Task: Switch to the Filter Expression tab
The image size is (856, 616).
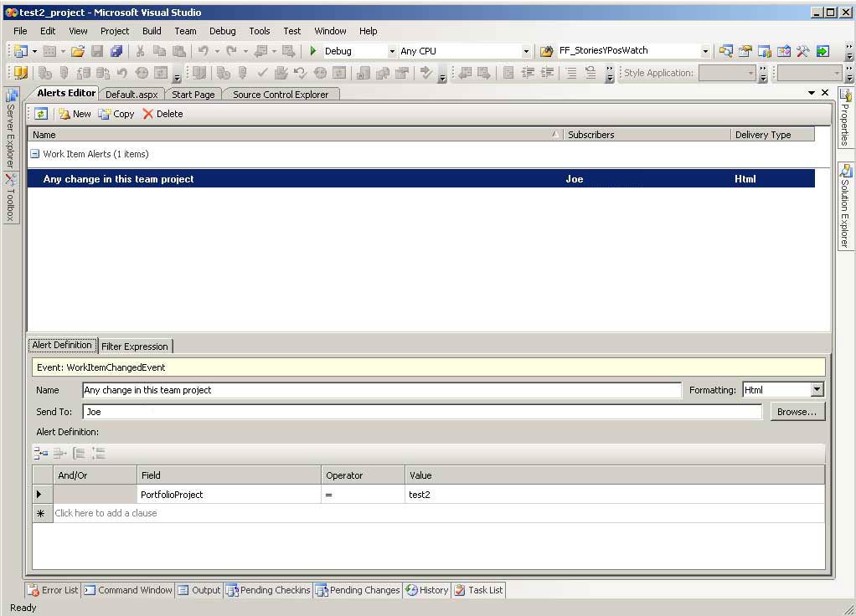Action: (x=135, y=346)
